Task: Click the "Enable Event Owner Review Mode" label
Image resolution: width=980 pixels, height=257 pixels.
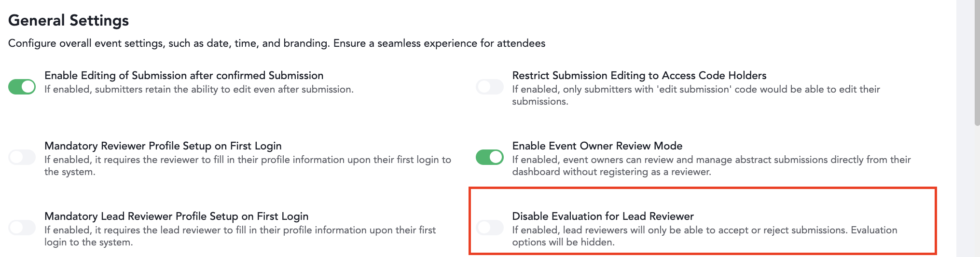Action: point(597,146)
